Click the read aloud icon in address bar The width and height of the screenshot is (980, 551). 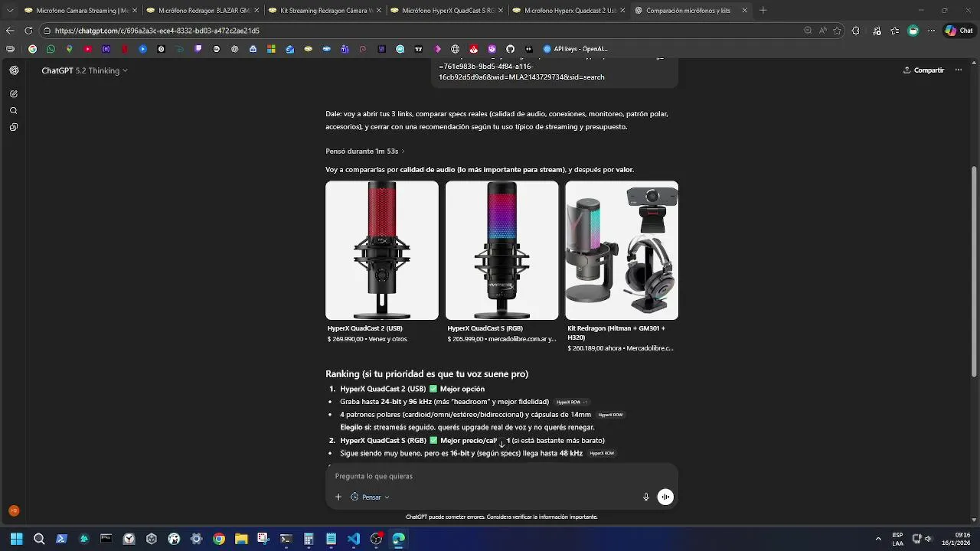[x=822, y=31]
